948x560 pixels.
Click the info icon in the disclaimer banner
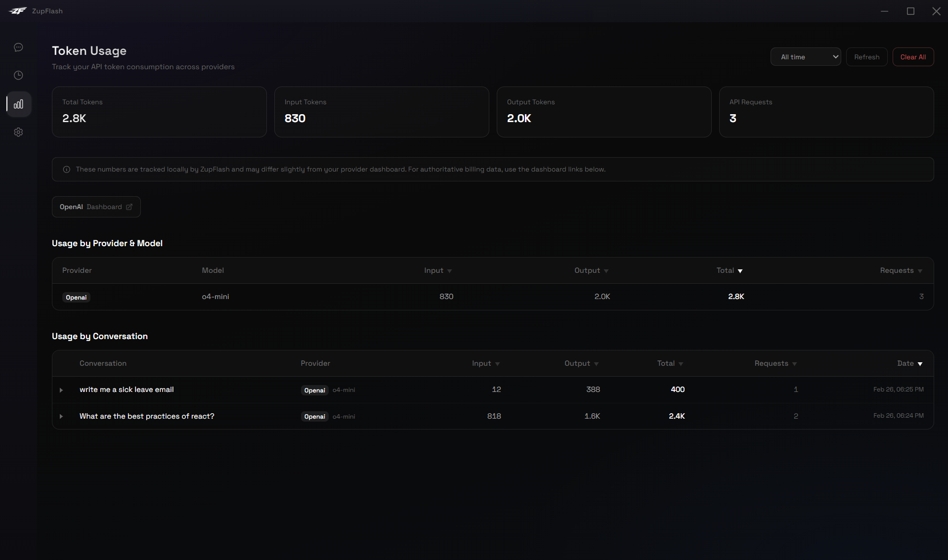click(x=66, y=169)
